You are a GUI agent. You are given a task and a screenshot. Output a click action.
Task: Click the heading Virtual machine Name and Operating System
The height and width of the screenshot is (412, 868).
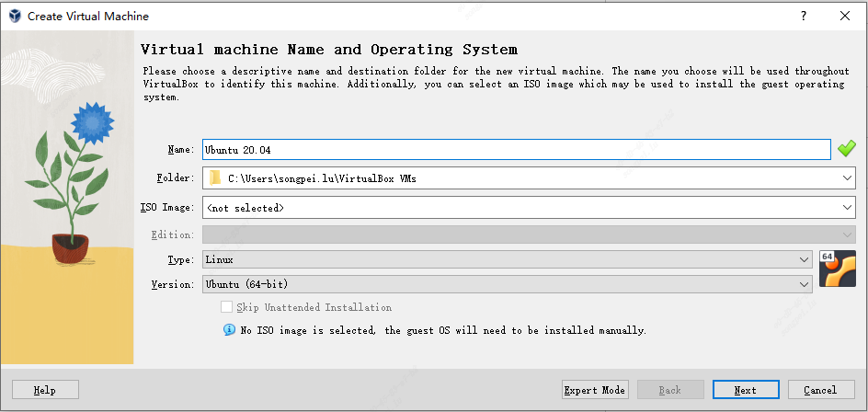[x=329, y=50]
